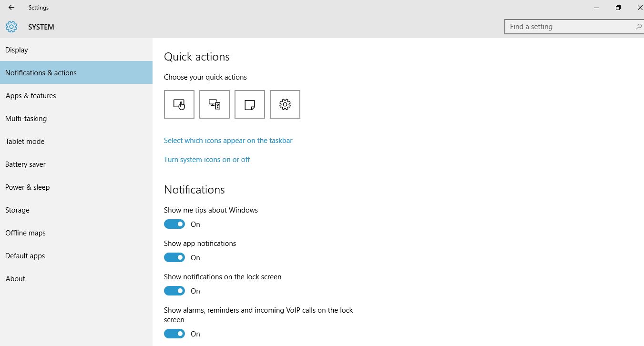Open Select which icons appear on the taskbar
Screen dimensions: 644x346
point(228,140)
